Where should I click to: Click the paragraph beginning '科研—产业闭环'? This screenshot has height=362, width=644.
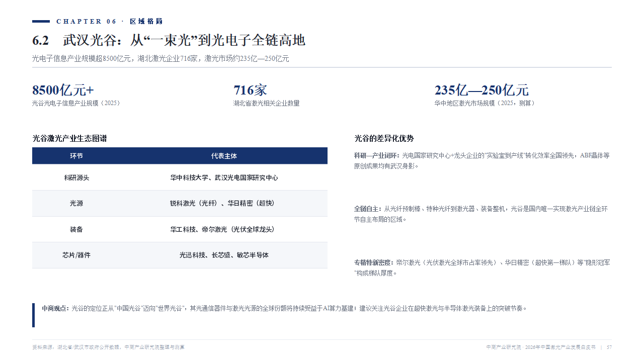[x=482, y=161]
